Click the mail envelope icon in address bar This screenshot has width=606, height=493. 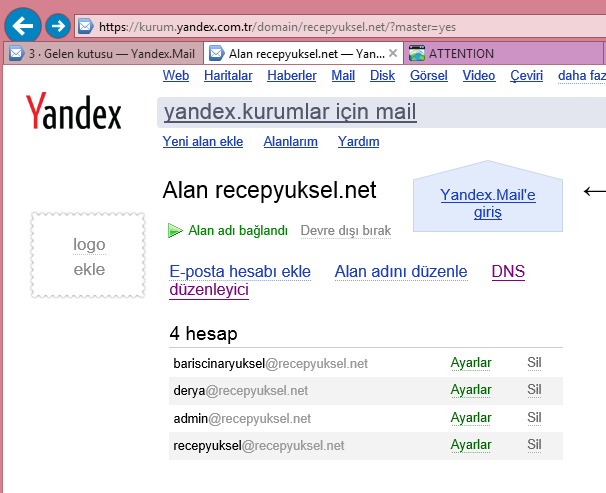[x=85, y=26]
